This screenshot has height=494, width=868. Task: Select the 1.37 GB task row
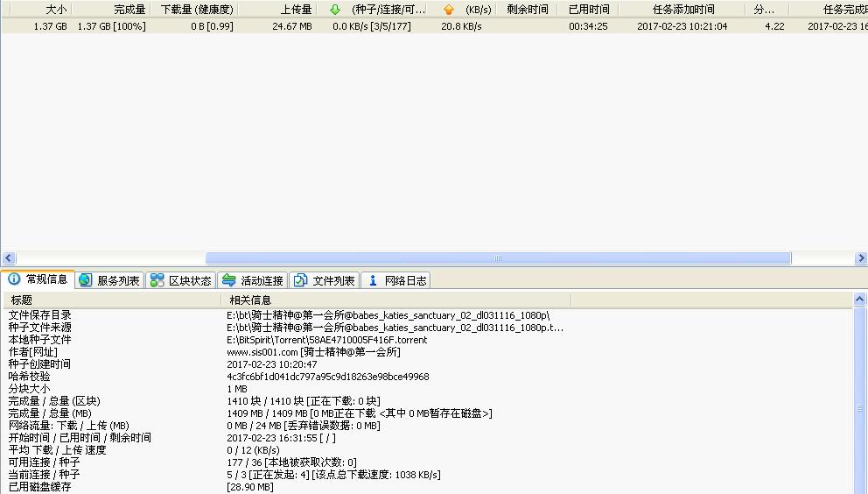pyautogui.click(x=350, y=26)
